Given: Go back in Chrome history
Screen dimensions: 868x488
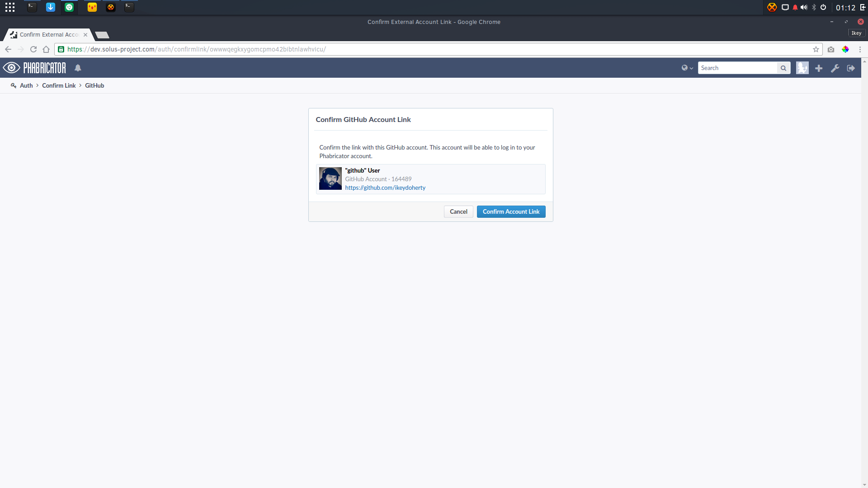Looking at the screenshot, I should pos(8,49).
